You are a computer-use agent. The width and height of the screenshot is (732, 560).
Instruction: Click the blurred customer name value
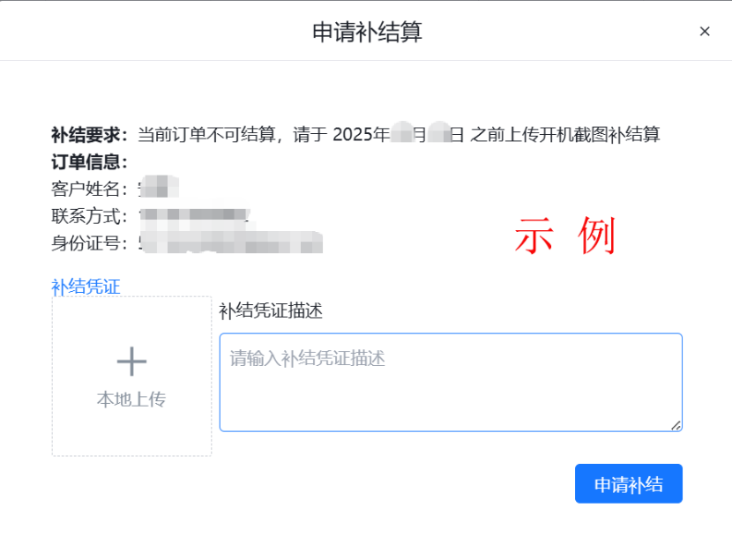[161, 188]
